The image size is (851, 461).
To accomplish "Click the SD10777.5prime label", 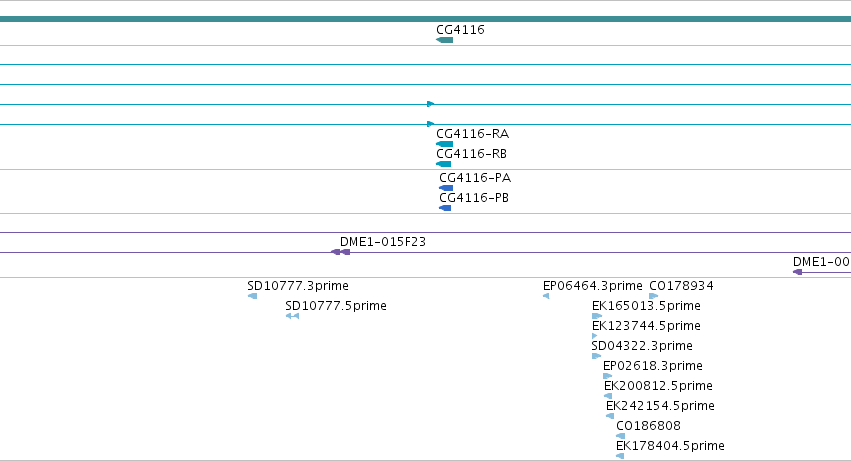I will (336, 306).
